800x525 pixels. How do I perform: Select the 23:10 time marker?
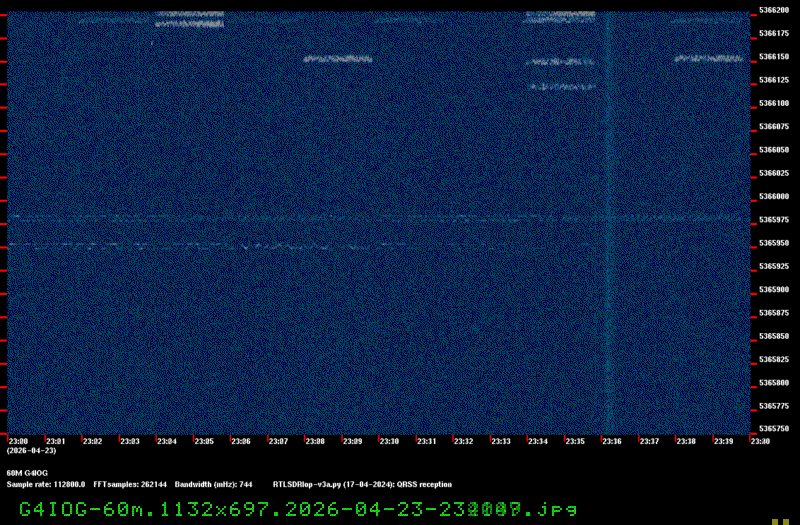[x=389, y=441]
